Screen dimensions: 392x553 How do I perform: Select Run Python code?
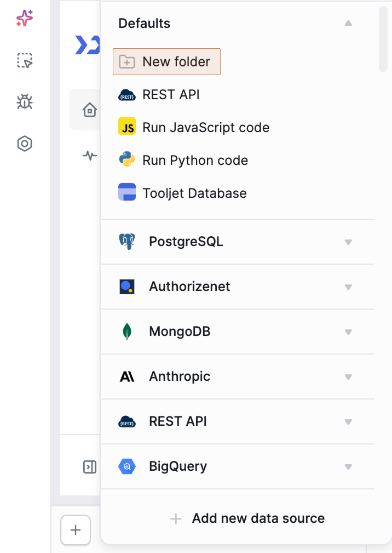(183, 160)
